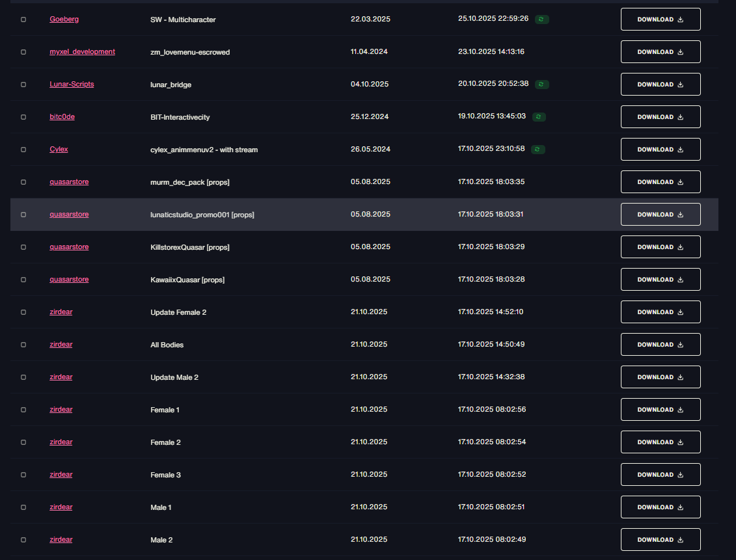Check the Female 1 row checkbox
Screen dimensions: 736x560
23,410
